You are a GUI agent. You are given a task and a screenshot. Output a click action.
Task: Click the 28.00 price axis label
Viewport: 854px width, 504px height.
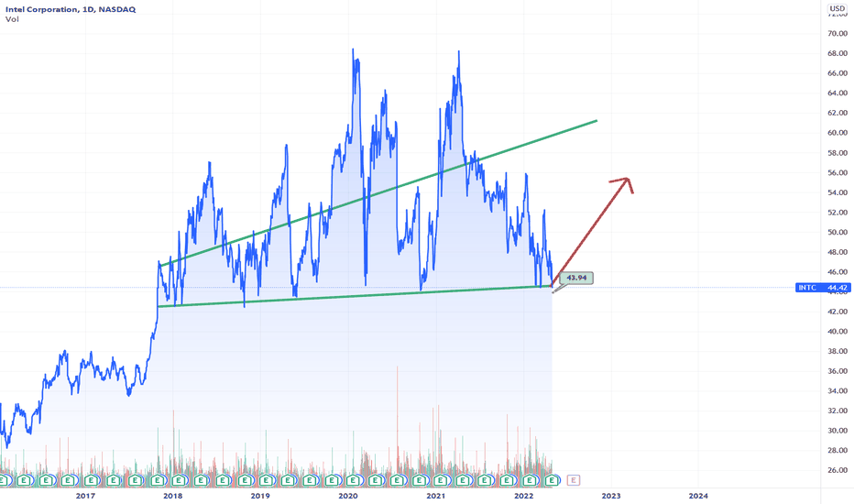838,450
